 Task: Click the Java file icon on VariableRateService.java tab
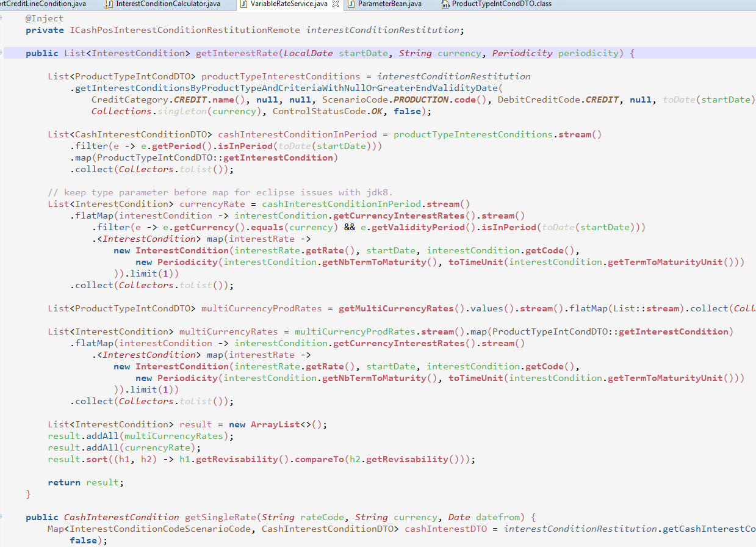(243, 4)
